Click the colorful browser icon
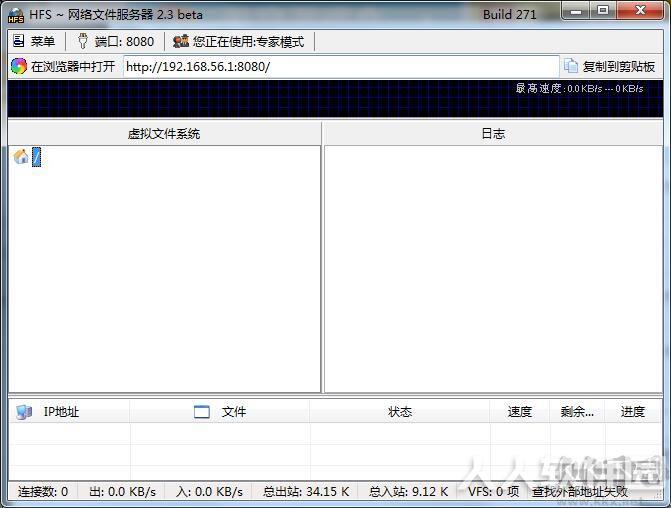The width and height of the screenshot is (671, 508). point(19,66)
